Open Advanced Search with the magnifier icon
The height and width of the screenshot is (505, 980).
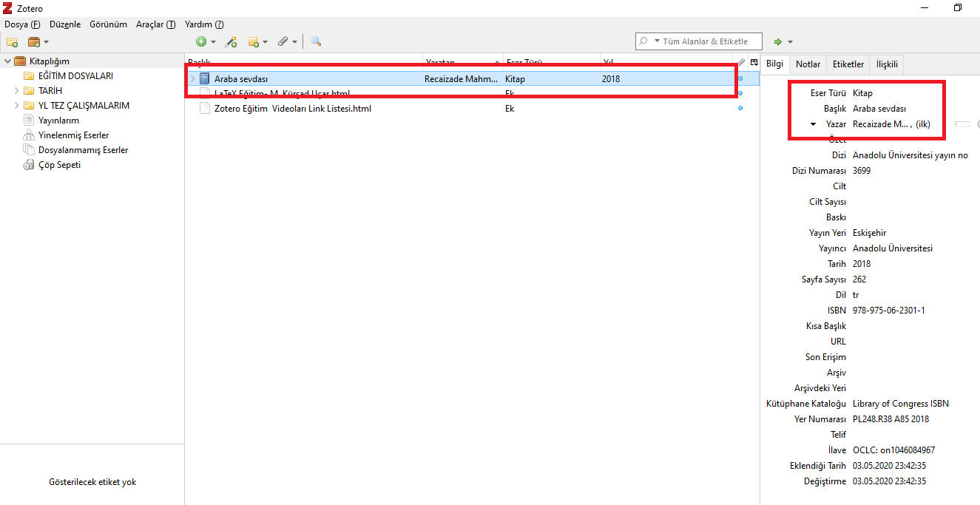(x=316, y=41)
